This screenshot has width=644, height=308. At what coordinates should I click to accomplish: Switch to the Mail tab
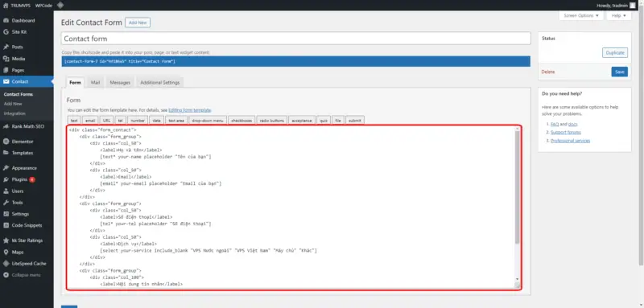click(95, 83)
